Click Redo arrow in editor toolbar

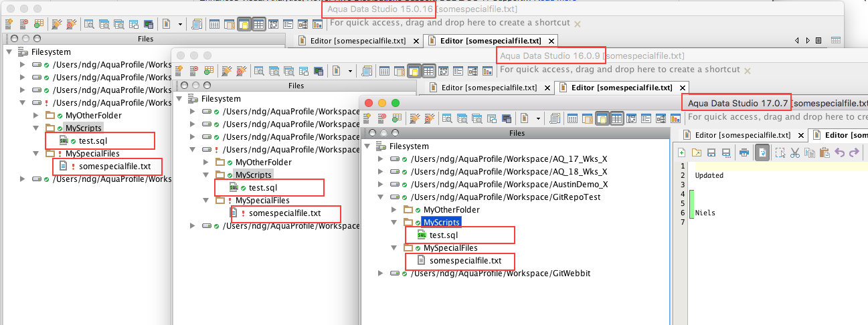[855, 152]
